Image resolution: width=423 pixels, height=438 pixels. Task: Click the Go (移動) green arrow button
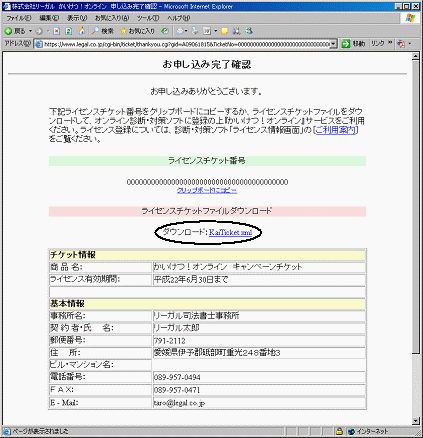353,44
